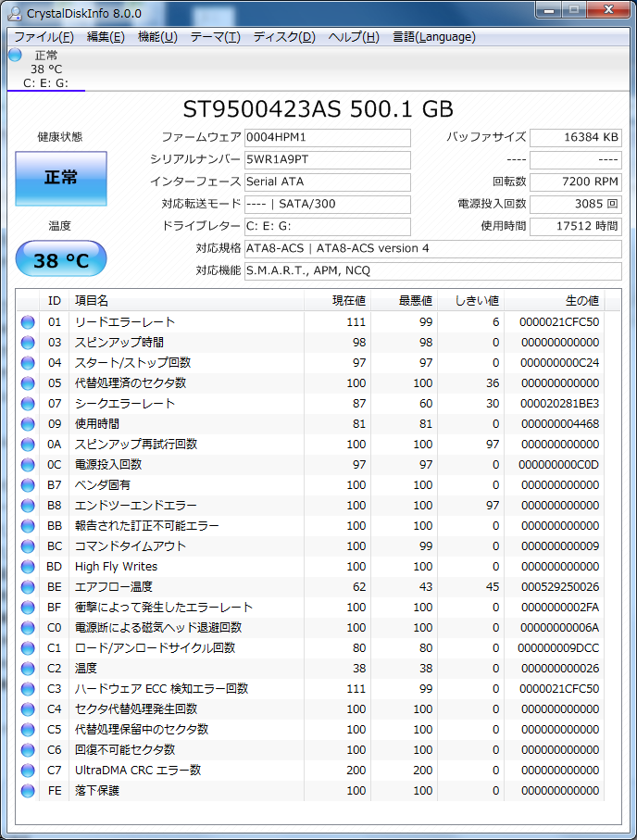
Task: Click the status orb next to 落下保護
Action: 28,791
